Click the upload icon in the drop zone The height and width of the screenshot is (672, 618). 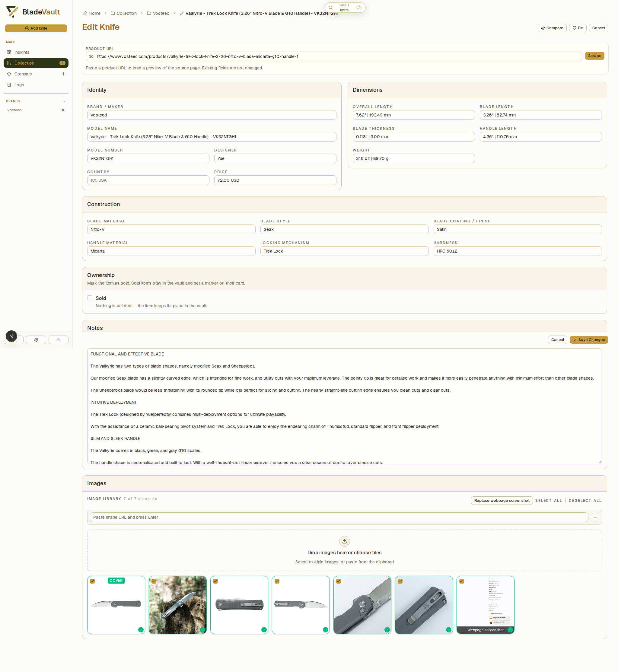[x=344, y=541]
